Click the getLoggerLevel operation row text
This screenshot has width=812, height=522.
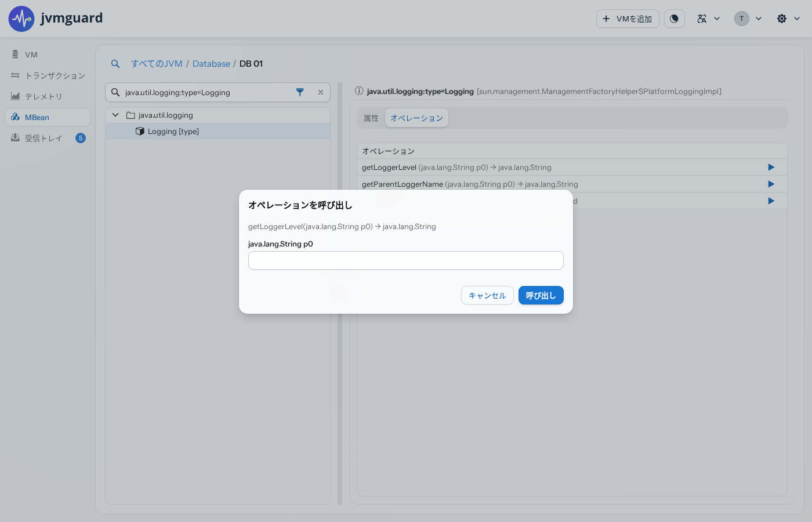[x=456, y=168]
